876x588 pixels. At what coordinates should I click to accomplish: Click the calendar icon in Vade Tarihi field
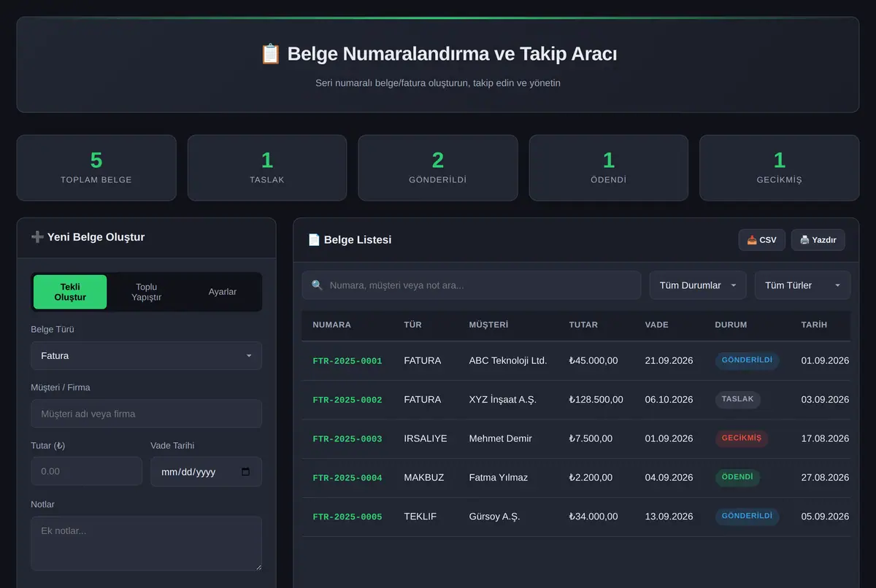click(245, 472)
